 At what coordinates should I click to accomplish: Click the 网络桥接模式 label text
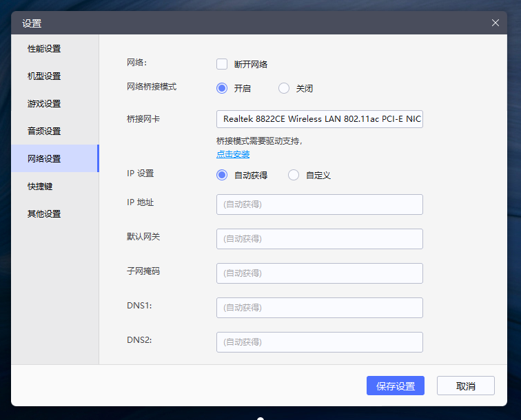[152, 87]
